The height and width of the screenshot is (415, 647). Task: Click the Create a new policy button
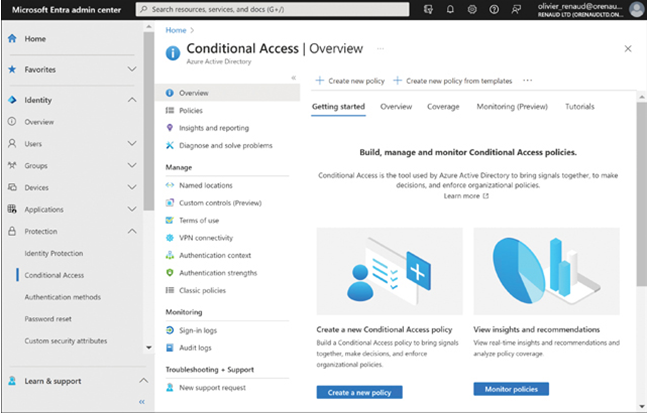(x=359, y=393)
